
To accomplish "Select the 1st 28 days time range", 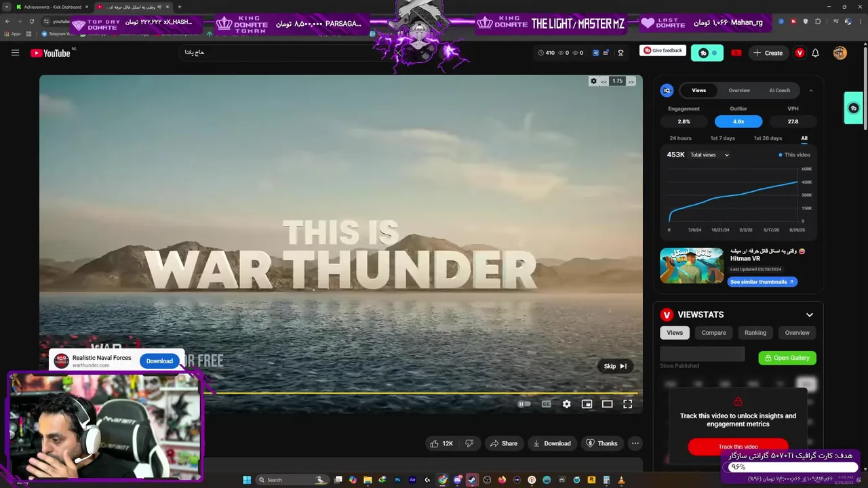I will tap(768, 138).
